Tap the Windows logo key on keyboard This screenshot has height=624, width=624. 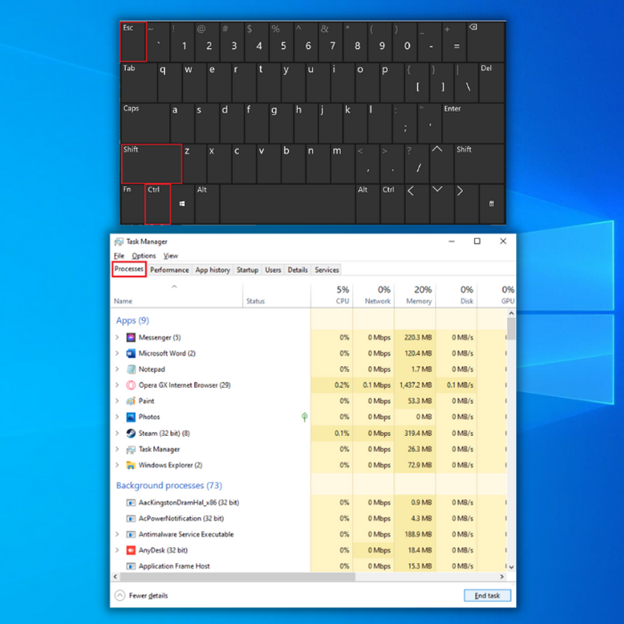182,203
